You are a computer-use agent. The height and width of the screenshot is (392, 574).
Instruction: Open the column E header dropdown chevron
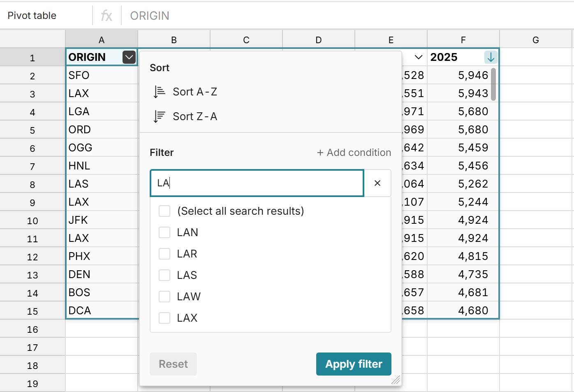(418, 57)
